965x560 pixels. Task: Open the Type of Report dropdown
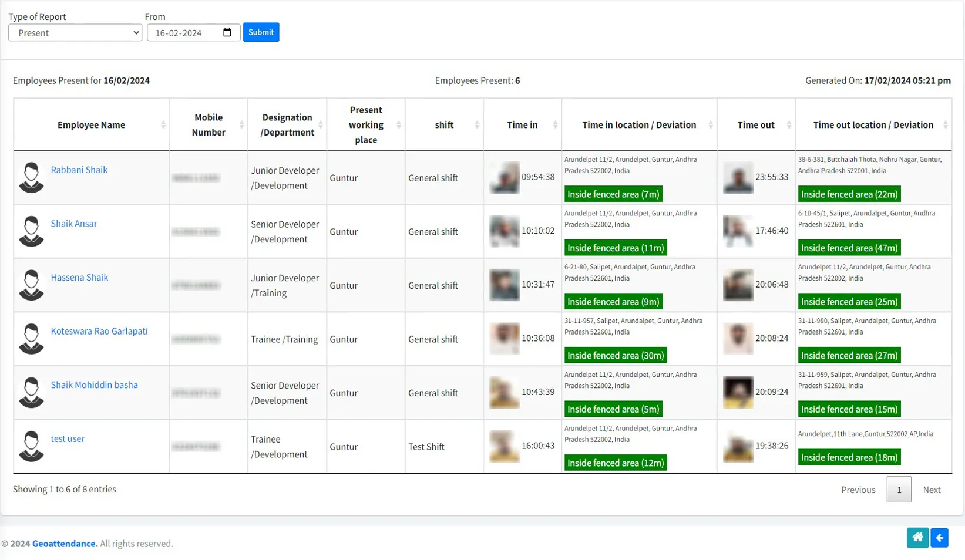[x=75, y=33]
